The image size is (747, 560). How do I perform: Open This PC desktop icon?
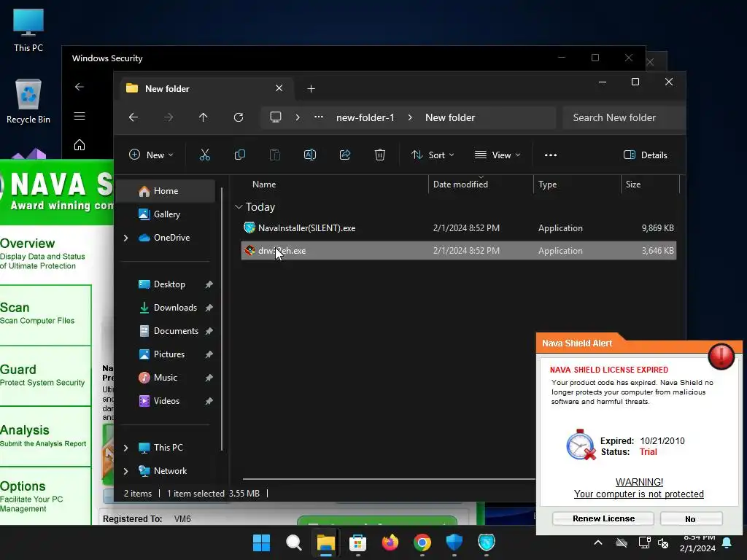[28, 29]
